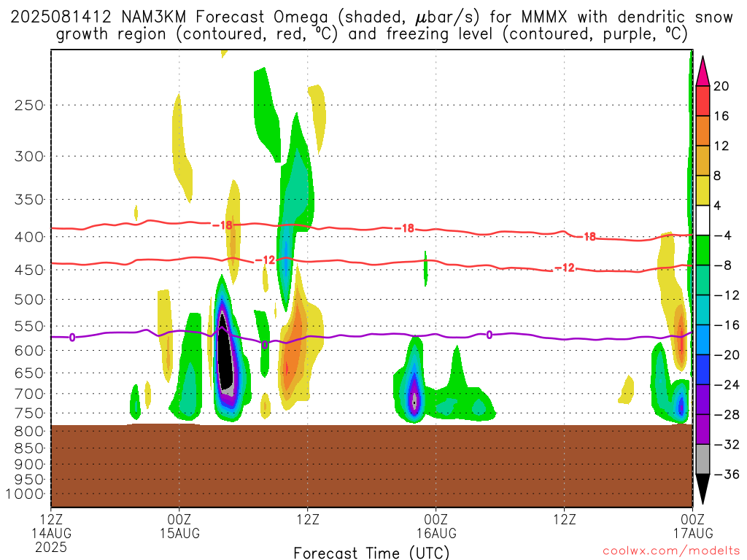Click the colorbar value -8
This screenshot has height=560, width=747.
723,265
